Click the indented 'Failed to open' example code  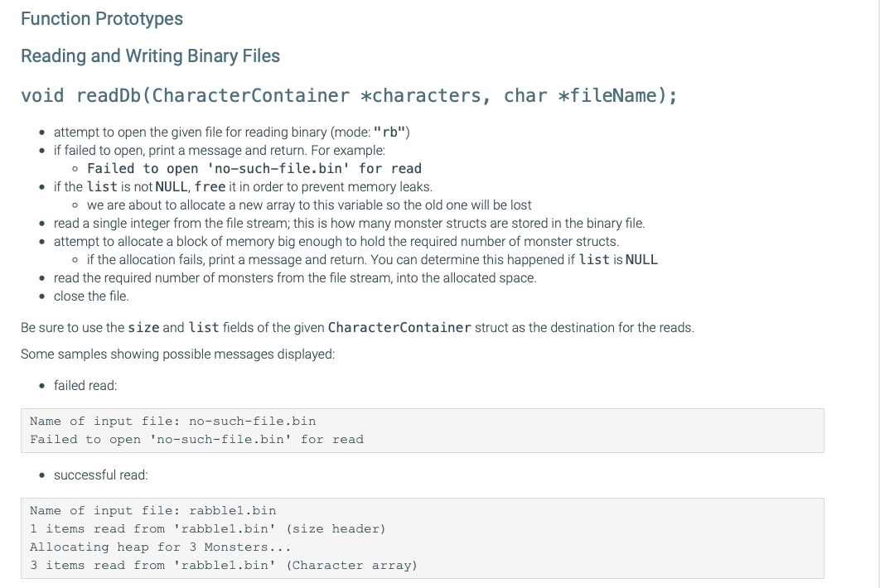click(254, 169)
